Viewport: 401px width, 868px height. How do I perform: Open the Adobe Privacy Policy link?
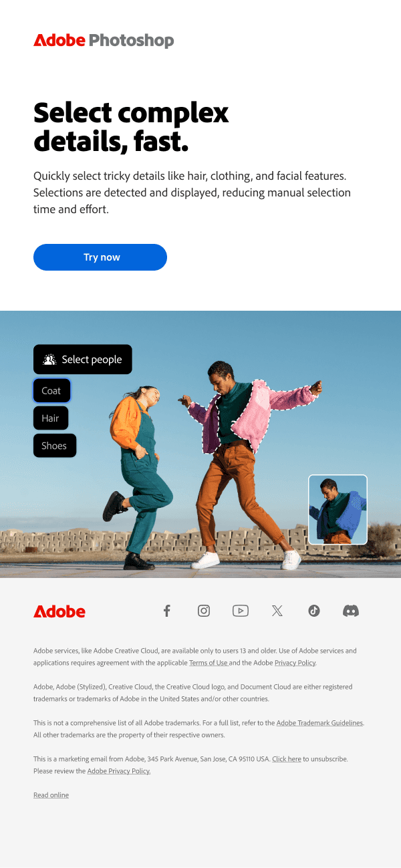(118, 771)
